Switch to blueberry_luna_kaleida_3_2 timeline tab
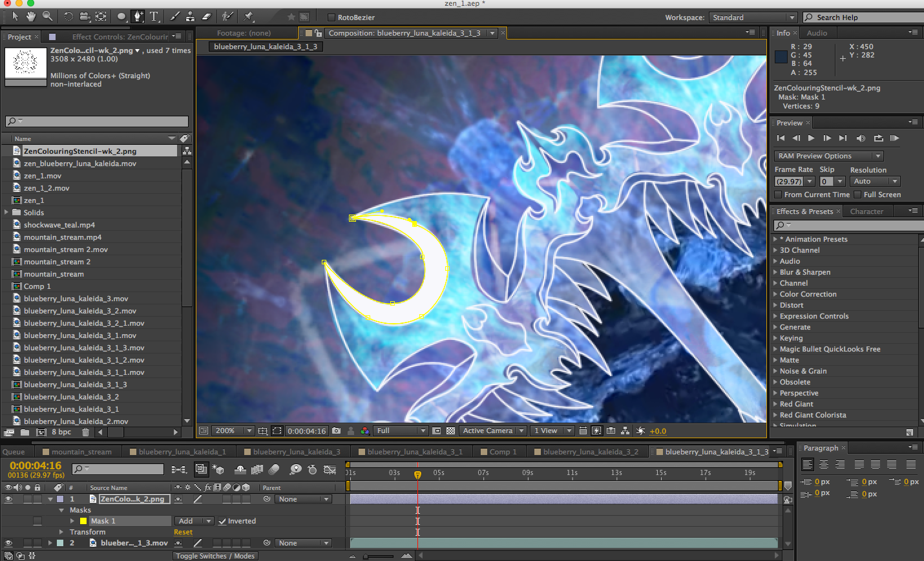Image resolution: width=924 pixels, height=561 pixels. pos(590,452)
